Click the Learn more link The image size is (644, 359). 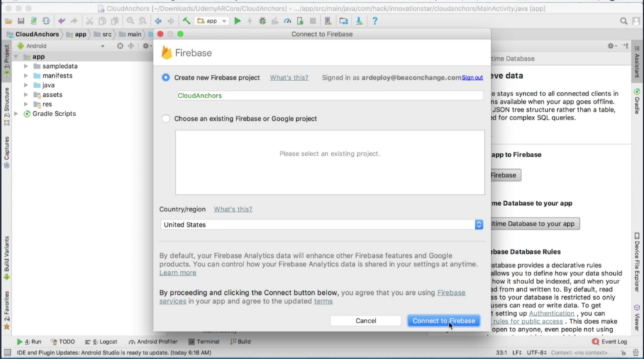[x=178, y=273]
